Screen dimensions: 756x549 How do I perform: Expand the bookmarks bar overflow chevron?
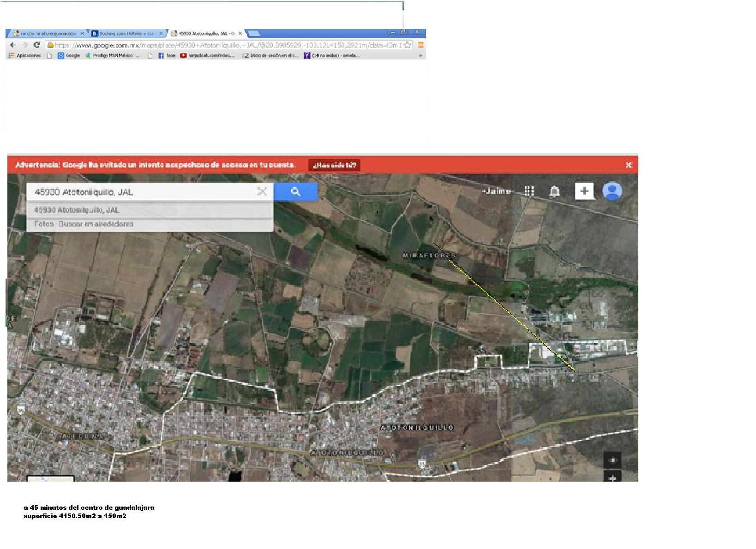tap(420, 56)
